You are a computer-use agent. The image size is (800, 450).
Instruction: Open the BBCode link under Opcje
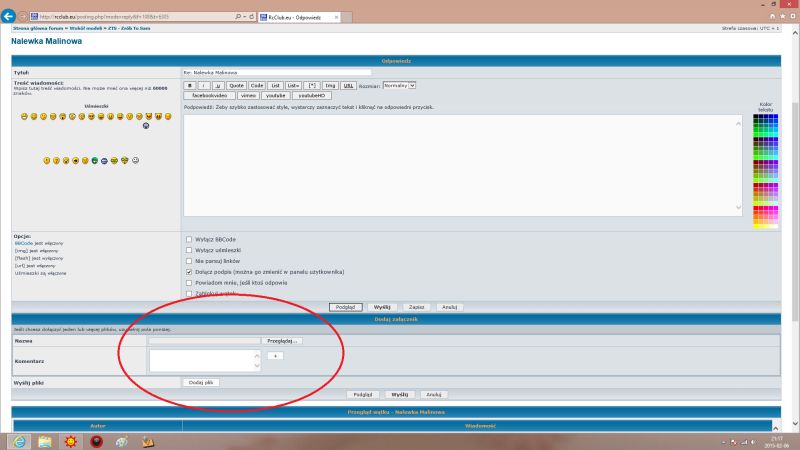(23, 243)
